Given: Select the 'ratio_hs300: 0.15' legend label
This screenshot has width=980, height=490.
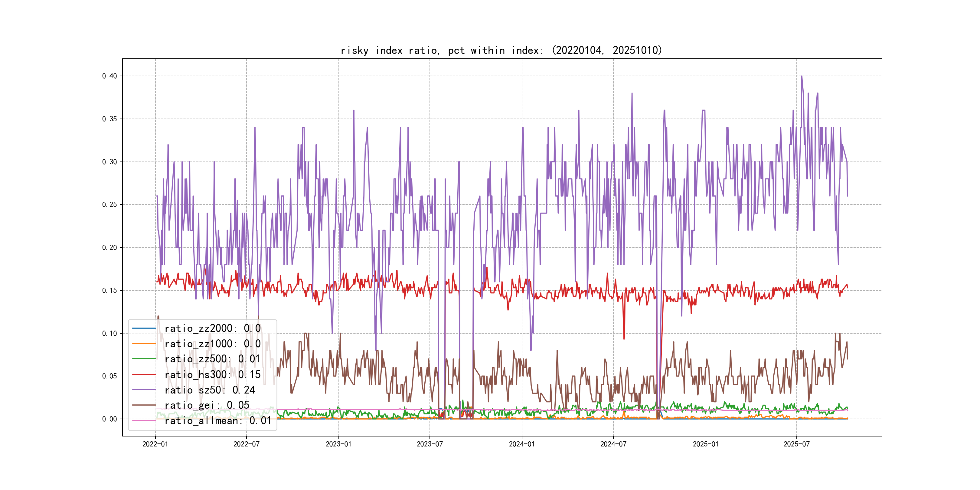Looking at the screenshot, I should 212,375.
